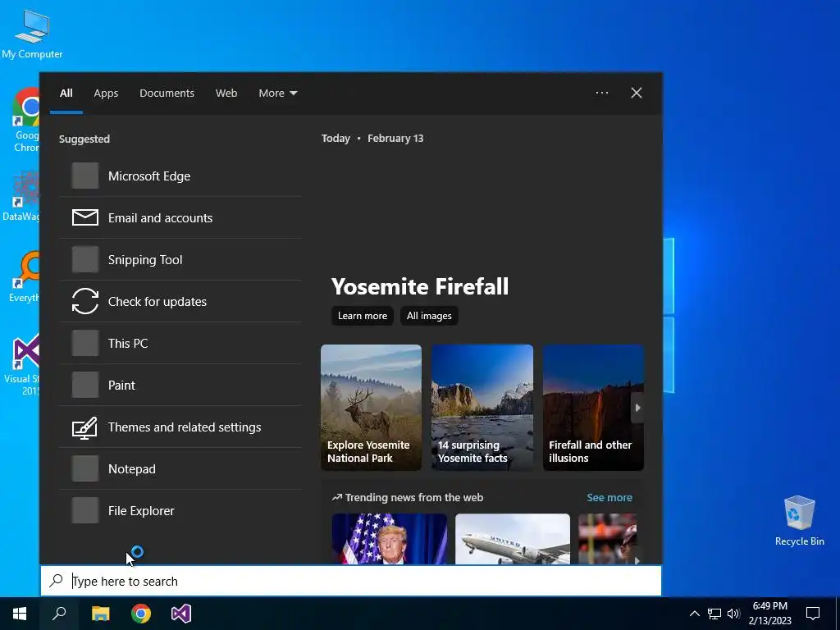Select the Visual Studio desktop shortcut

coord(24,365)
